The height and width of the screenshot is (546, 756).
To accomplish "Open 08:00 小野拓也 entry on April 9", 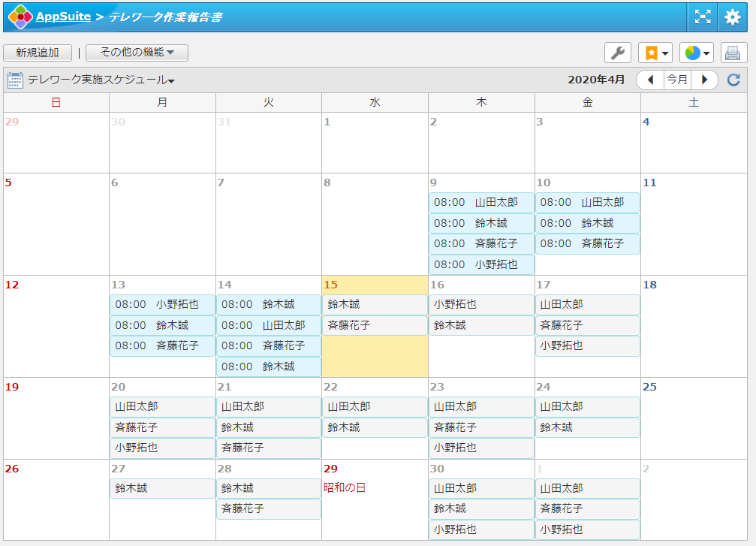I will click(481, 264).
